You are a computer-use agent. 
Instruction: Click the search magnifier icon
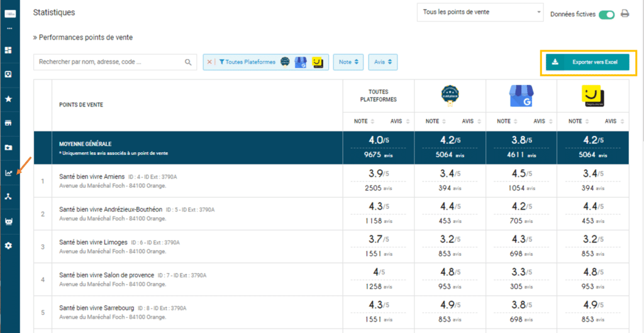[188, 62]
